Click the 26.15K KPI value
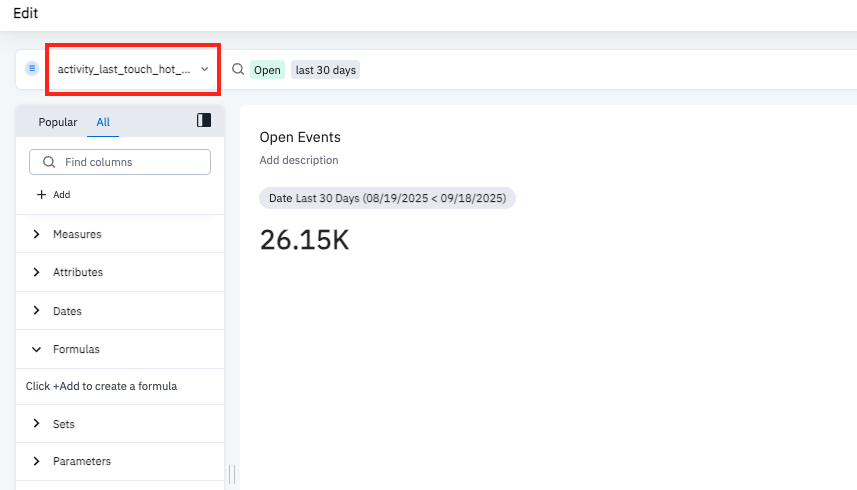The width and height of the screenshot is (857, 490). point(304,240)
